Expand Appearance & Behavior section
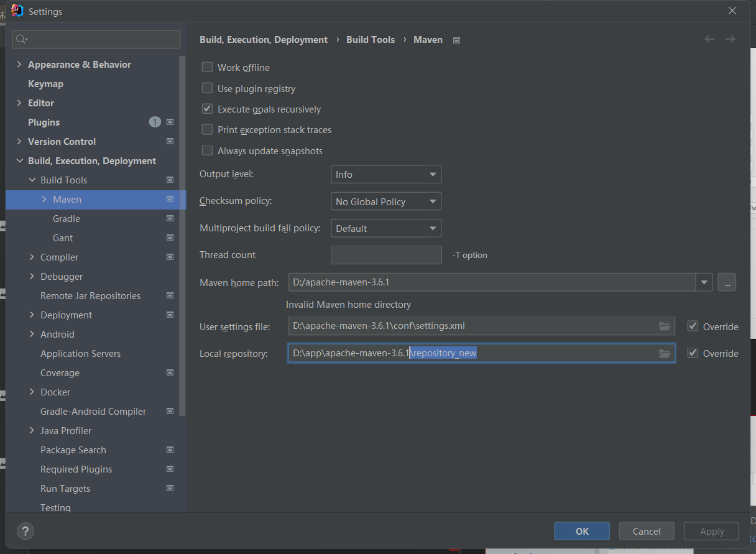Image resolution: width=756 pixels, height=554 pixels. [x=19, y=64]
